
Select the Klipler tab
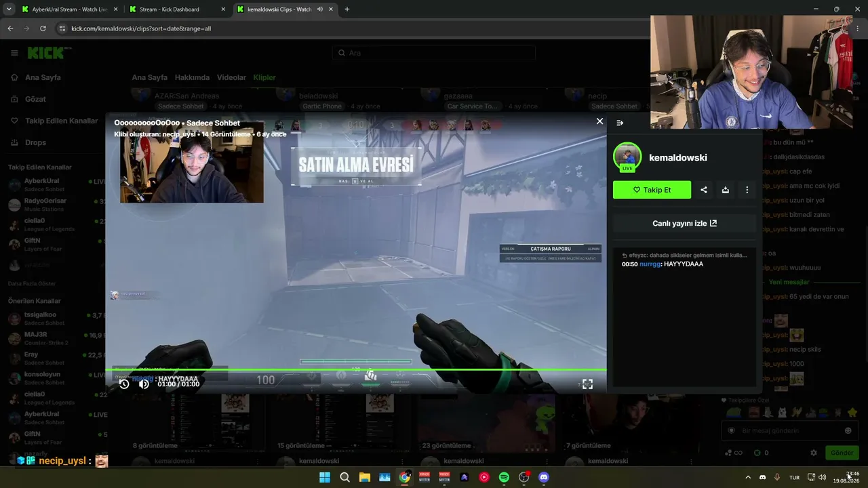coord(264,77)
